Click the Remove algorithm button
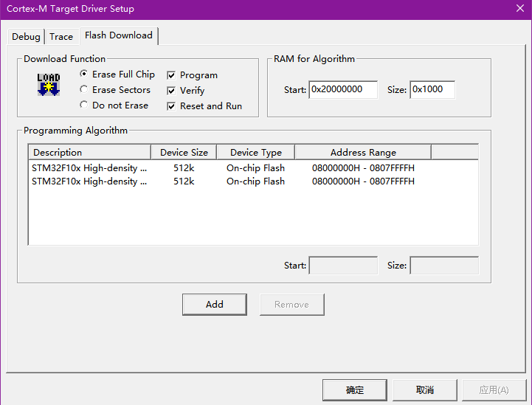This screenshot has height=405, width=532. [x=291, y=305]
